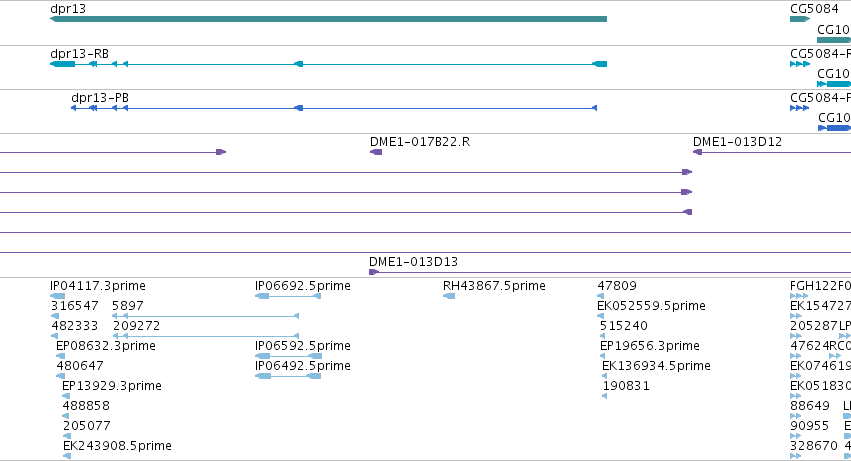Viewport: 851px width, 461px height.
Task: Click the 190831 EST label
Action: [x=626, y=386]
